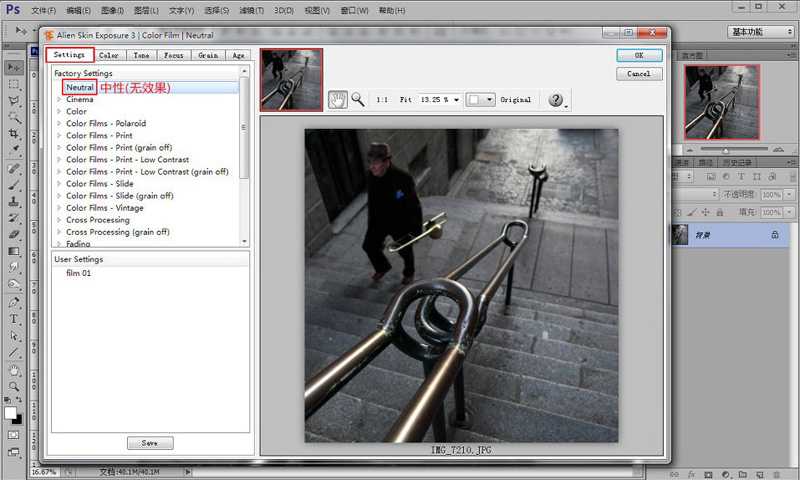
Task: Open the preview background color dropdown
Action: coord(480,99)
